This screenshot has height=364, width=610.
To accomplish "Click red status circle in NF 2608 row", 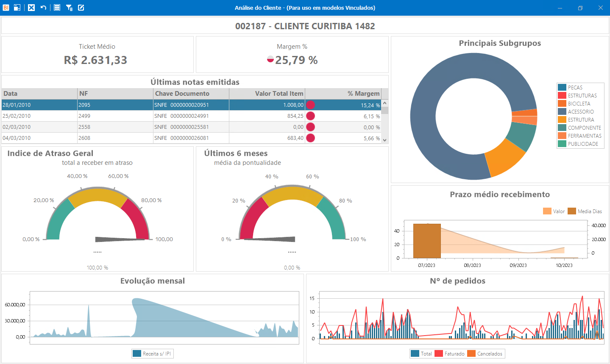I will pos(310,138).
